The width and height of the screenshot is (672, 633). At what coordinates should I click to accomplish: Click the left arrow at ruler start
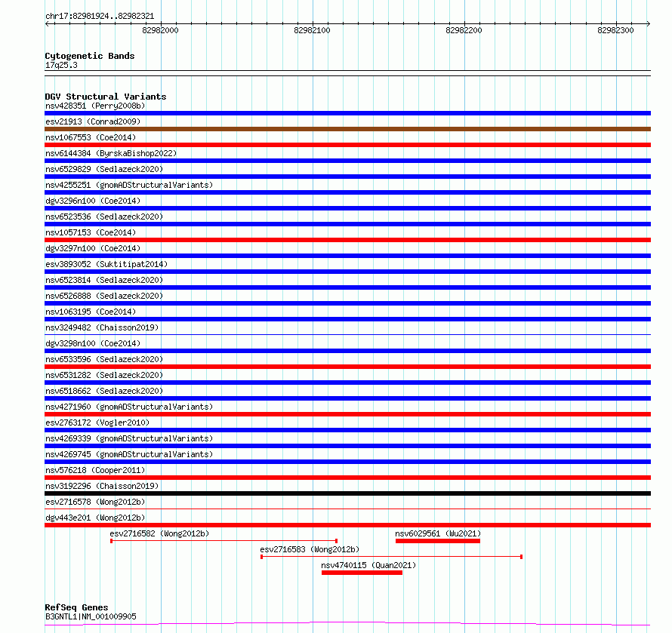click(47, 23)
